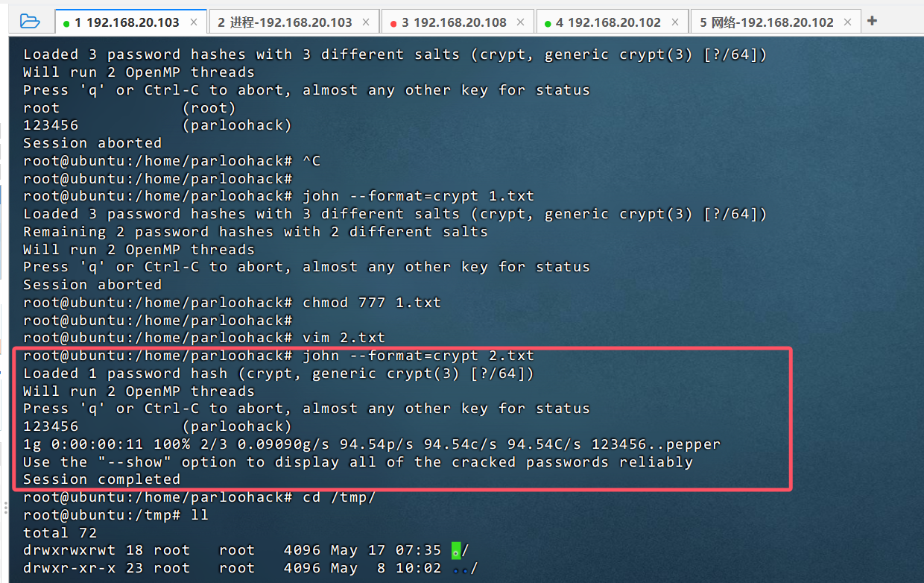
Task: Click the 'Session completed' output line
Action: pyautogui.click(x=101, y=479)
